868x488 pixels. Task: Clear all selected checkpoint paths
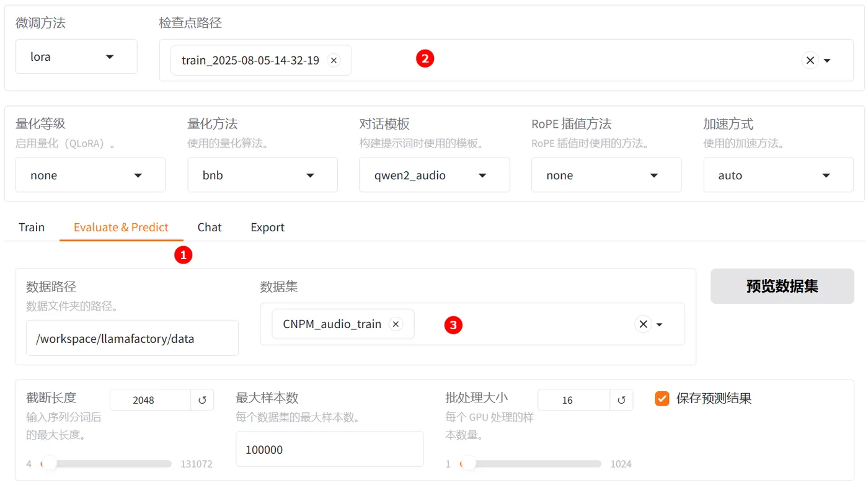[810, 60]
